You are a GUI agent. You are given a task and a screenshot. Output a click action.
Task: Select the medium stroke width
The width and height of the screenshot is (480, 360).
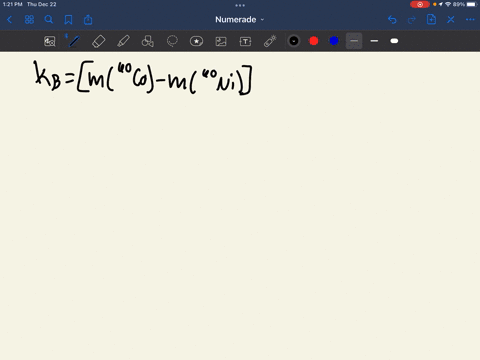pyautogui.click(x=374, y=41)
